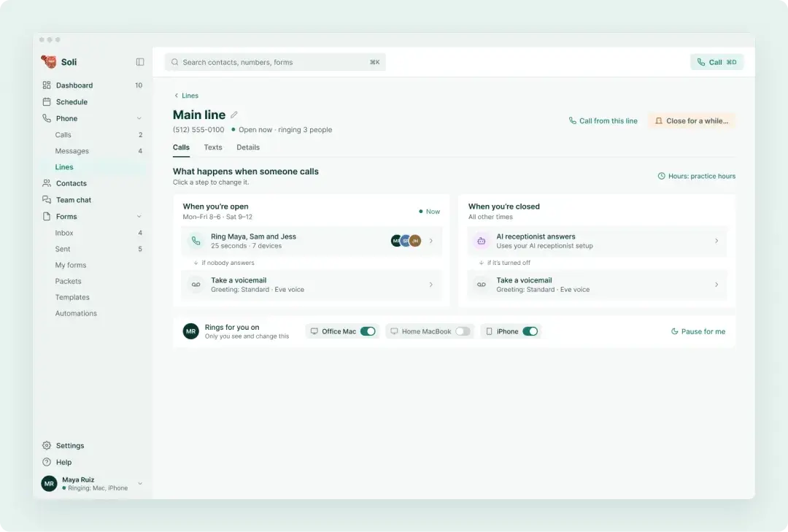Turn off Office Mac ringing toggle
The width and height of the screenshot is (788, 532).
coord(368,331)
